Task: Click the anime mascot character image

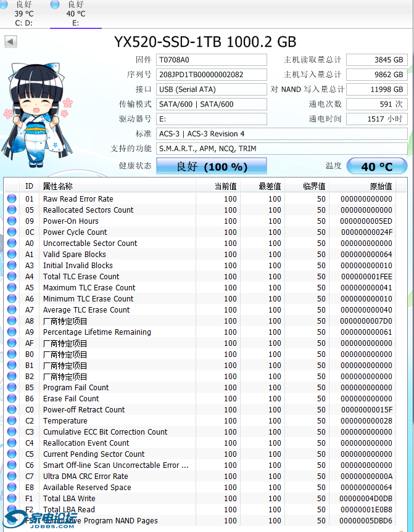Action: 38,115
